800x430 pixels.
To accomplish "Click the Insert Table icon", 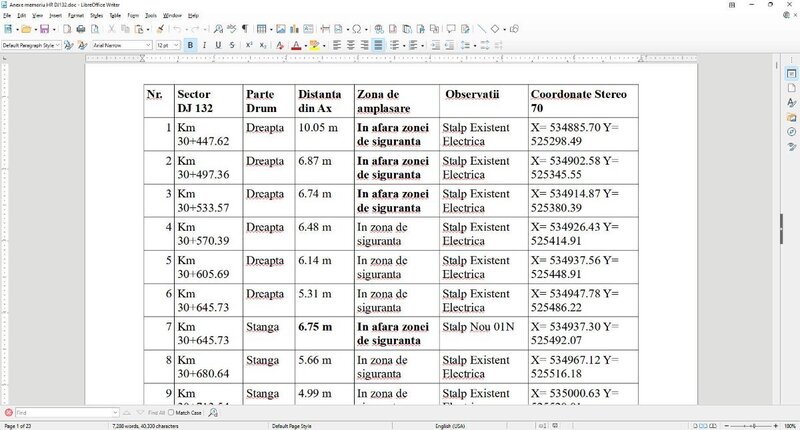I will click(x=261, y=30).
